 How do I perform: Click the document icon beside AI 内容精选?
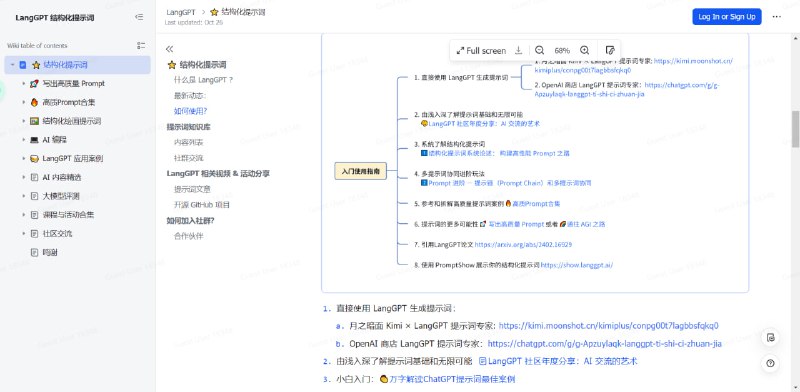[34, 177]
